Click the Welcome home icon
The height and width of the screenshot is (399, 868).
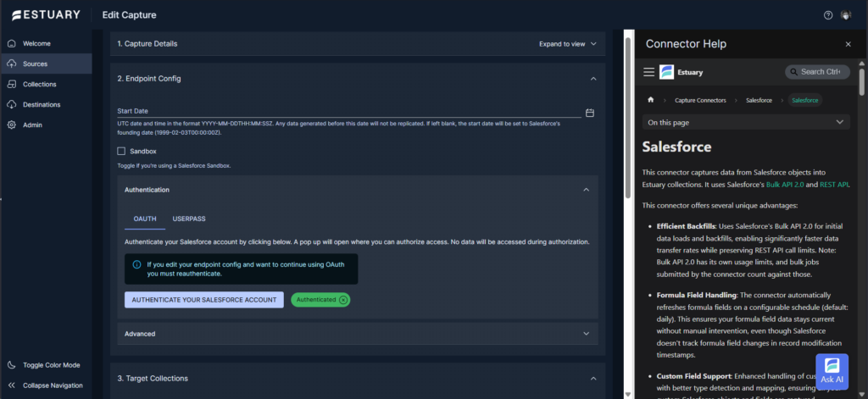[12, 44]
